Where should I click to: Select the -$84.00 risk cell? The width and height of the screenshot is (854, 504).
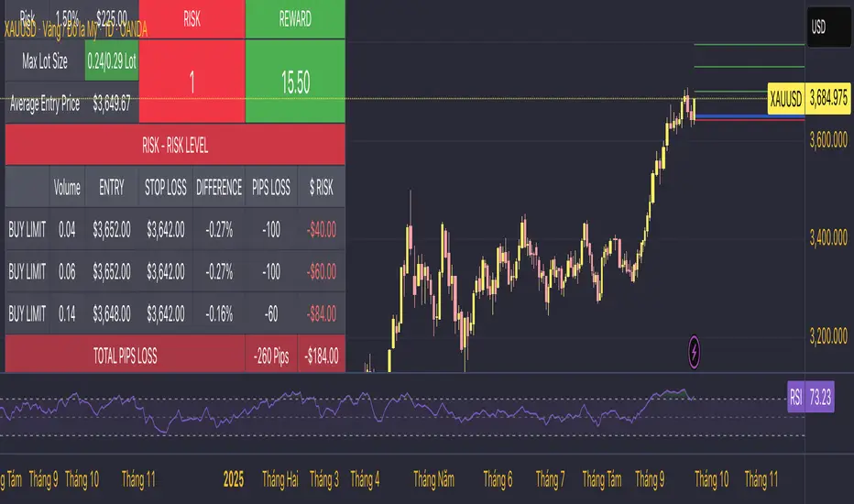[x=322, y=313]
